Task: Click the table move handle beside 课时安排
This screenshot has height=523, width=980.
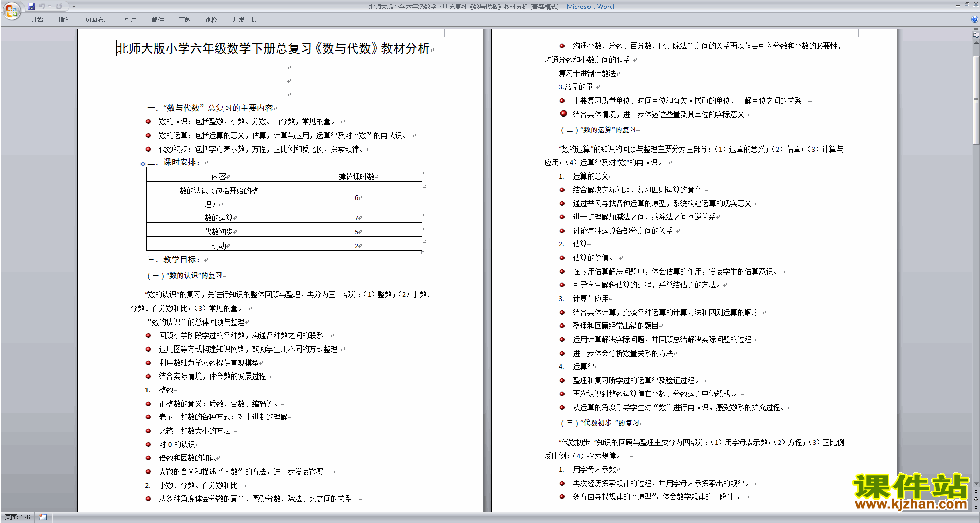Action: point(143,164)
